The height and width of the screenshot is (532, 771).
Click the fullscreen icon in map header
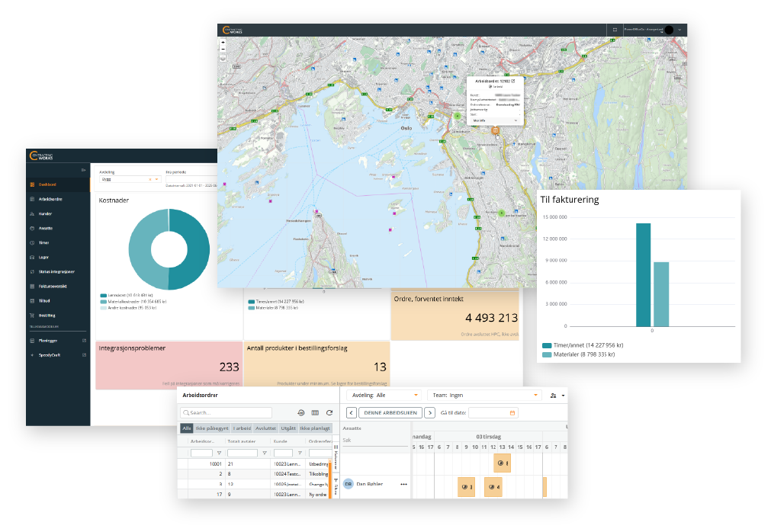pos(614,29)
